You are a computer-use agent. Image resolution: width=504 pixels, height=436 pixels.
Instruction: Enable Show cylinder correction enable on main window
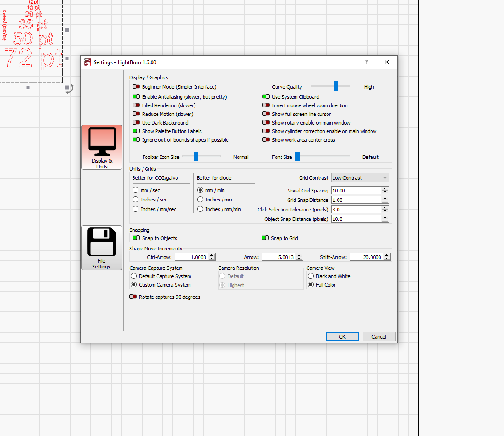pyautogui.click(x=266, y=131)
